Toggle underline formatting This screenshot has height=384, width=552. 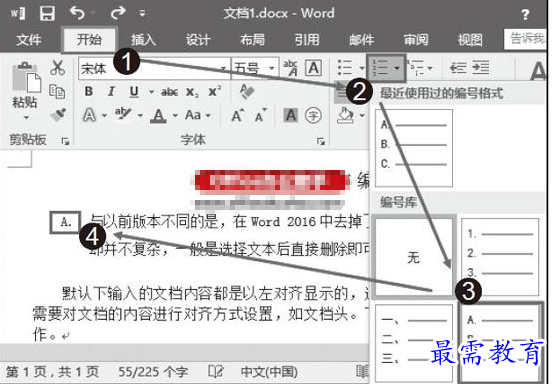[134, 92]
